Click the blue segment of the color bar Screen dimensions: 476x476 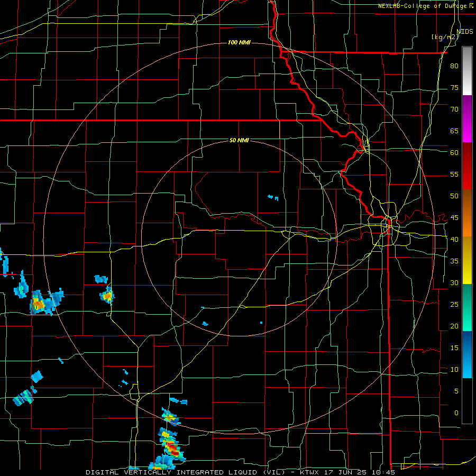[467, 354]
